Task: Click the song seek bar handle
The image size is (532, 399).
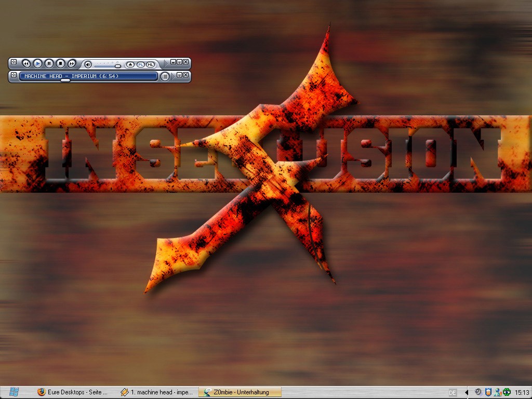Action: pyautogui.click(x=65, y=81)
